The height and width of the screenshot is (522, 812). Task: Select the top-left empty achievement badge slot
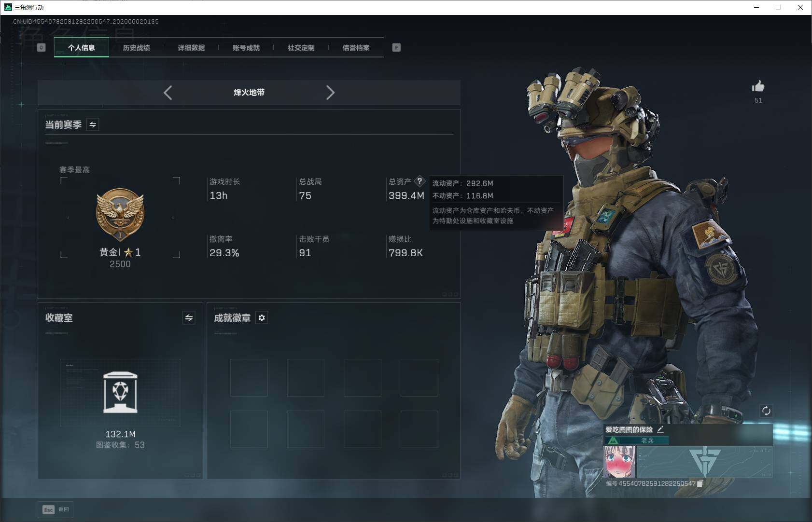[249, 378]
